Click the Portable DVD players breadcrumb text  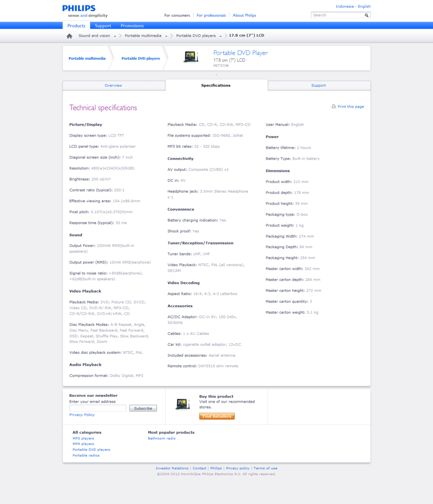coord(196,35)
